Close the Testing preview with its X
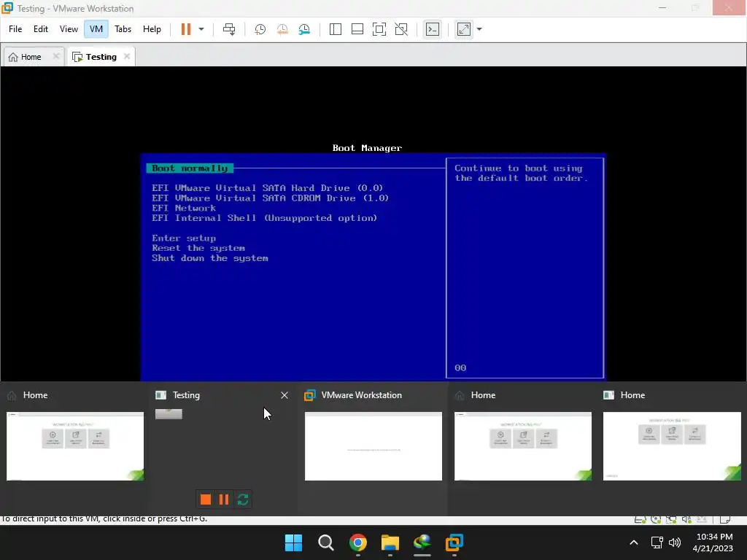This screenshot has width=747, height=560. (285, 395)
